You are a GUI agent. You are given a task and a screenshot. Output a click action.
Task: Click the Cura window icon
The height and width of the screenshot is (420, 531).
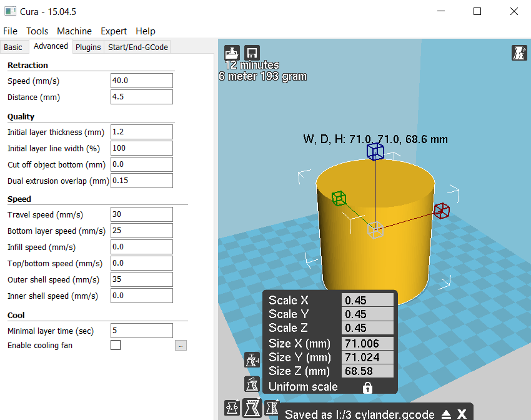point(10,11)
